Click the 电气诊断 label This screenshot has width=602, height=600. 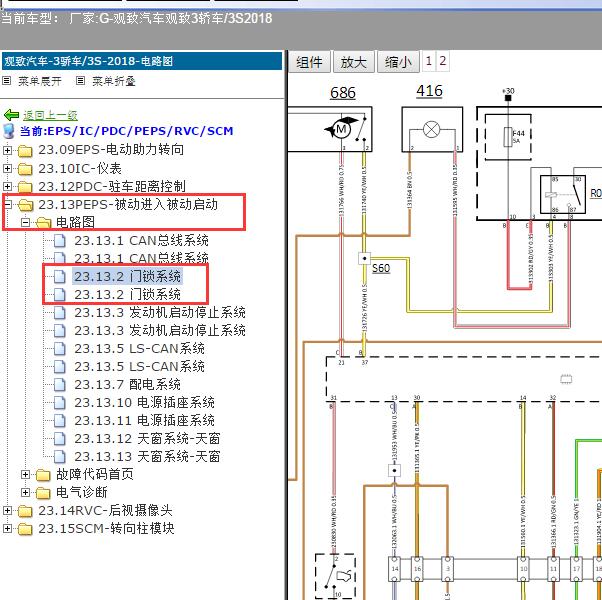[x=81, y=492]
